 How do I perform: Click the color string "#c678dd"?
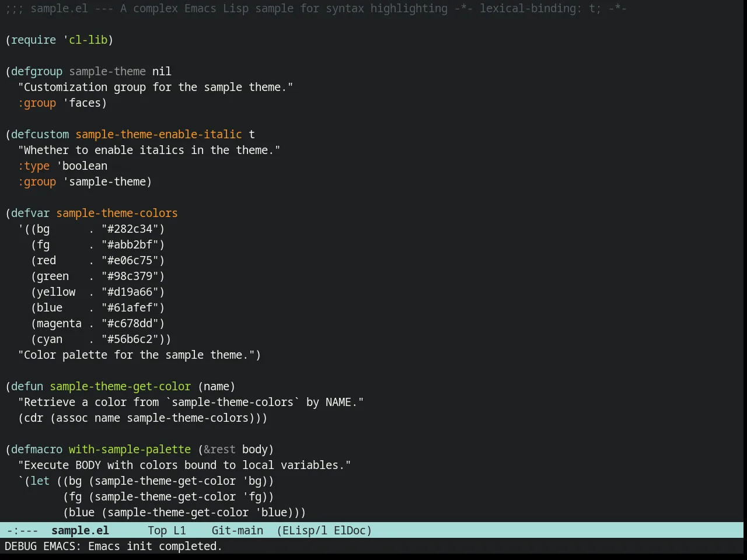click(x=130, y=323)
